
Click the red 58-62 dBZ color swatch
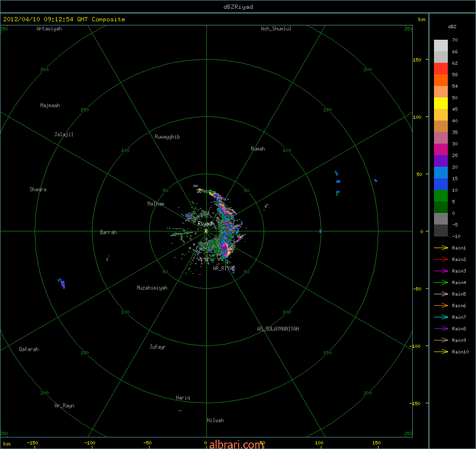tap(441, 69)
